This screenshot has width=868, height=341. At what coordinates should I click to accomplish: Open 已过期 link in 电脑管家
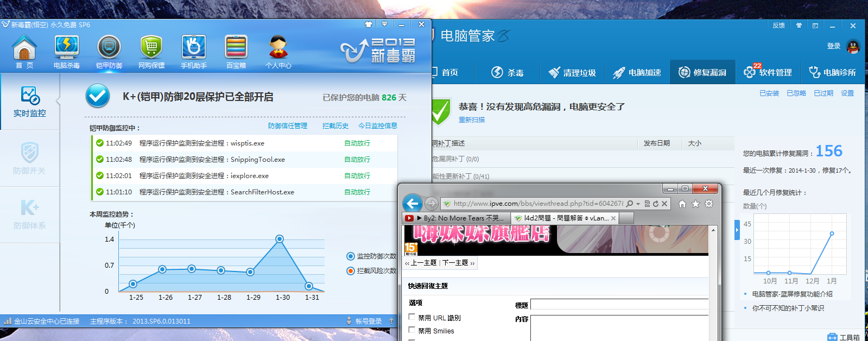pyautogui.click(x=823, y=93)
